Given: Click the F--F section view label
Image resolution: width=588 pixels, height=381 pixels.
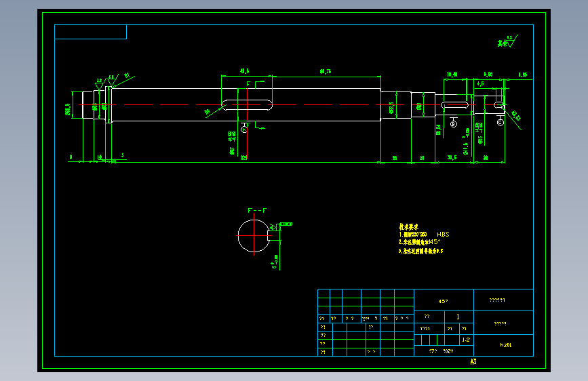Looking at the screenshot, I should 257,211.
